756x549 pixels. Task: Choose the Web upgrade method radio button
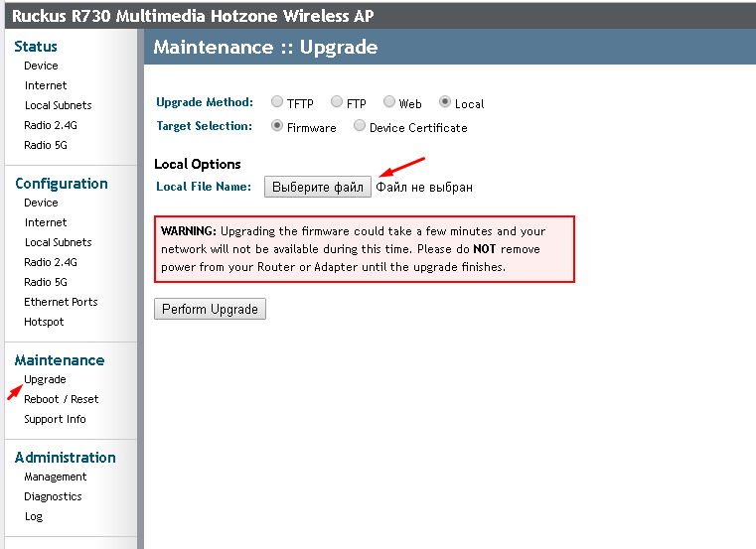(x=389, y=101)
